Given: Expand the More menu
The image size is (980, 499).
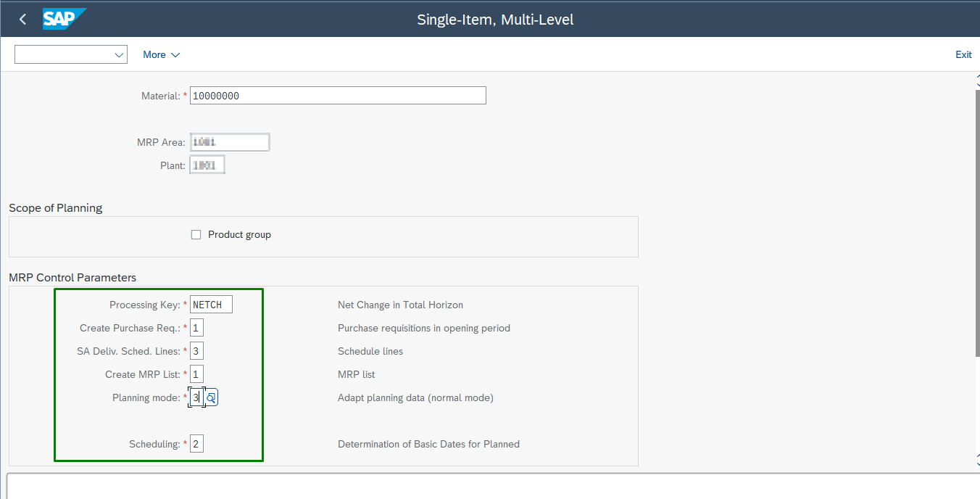Looking at the screenshot, I should (161, 55).
